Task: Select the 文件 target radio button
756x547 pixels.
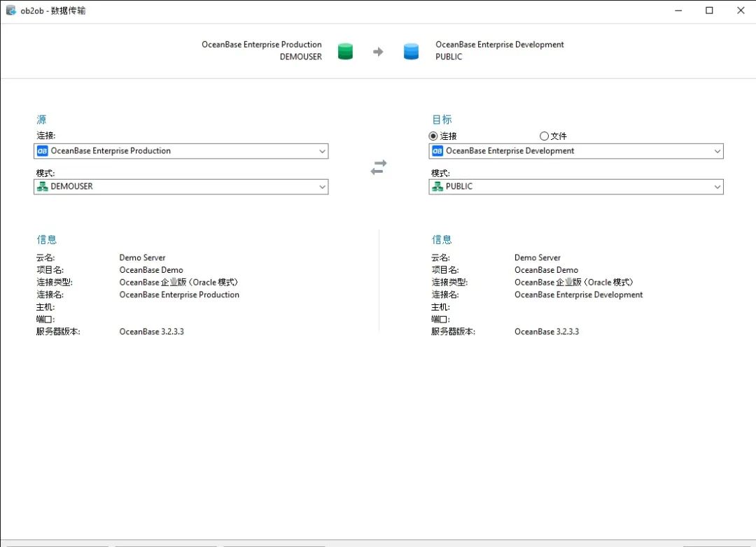Action: pyautogui.click(x=544, y=136)
